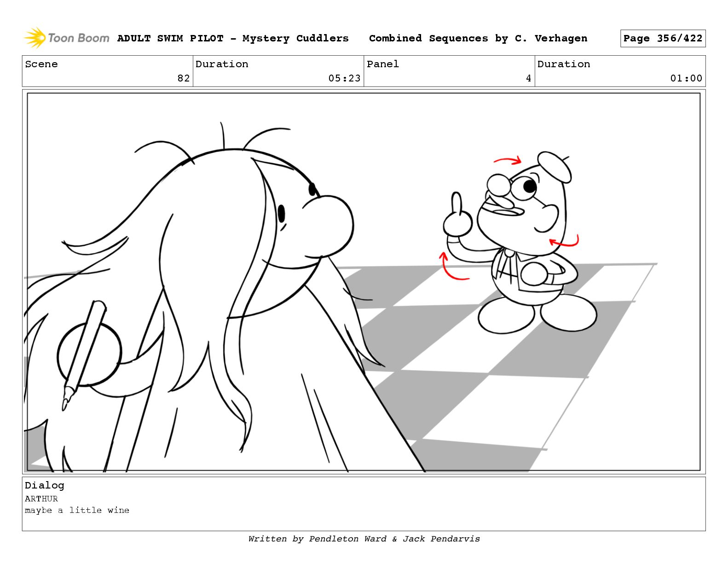
Task: Click 'Written by Pendleton Ward & Jack Pendarvis' credit
Action: pyautogui.click(x=364, y=539)
